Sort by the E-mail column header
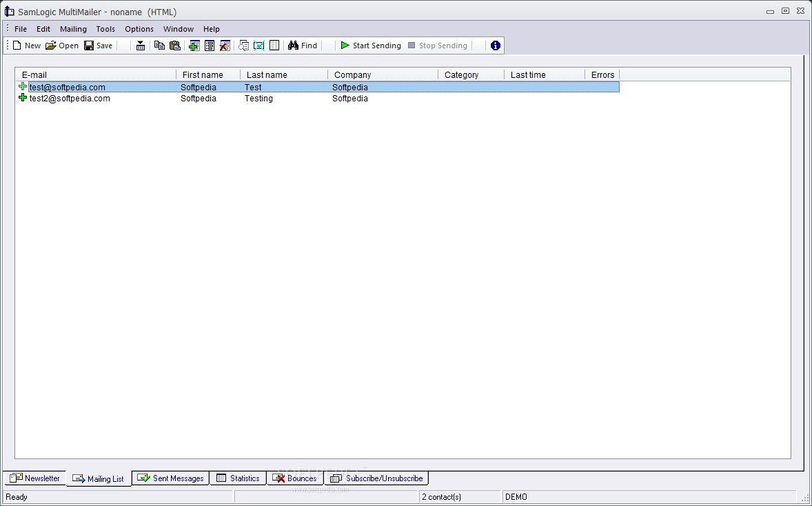The image size is (812, 506). click(96, 74)
